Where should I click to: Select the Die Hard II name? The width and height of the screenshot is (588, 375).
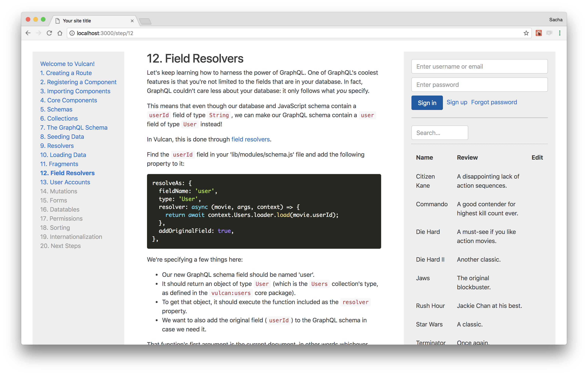click(430, 259)
